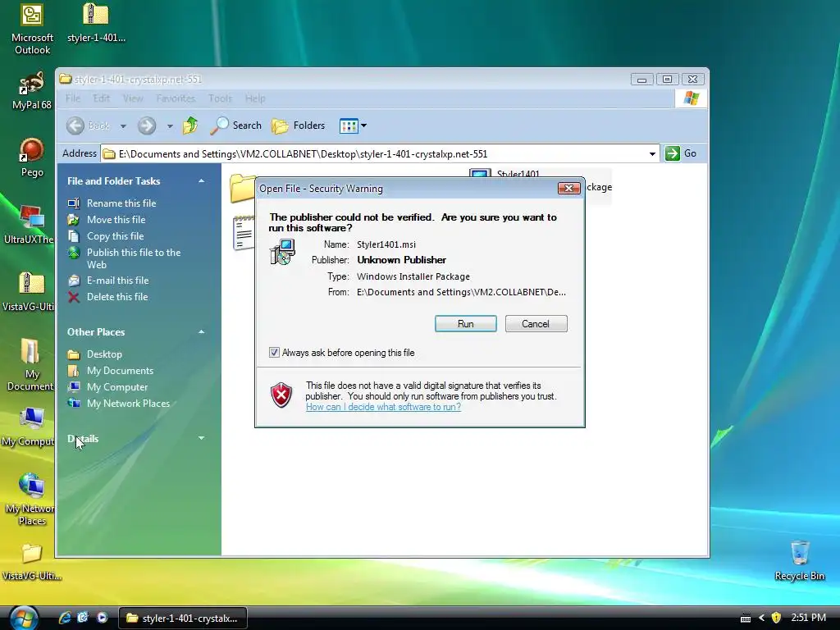Open the Tools menu
The image size is (840, 630).
(220, 98)
